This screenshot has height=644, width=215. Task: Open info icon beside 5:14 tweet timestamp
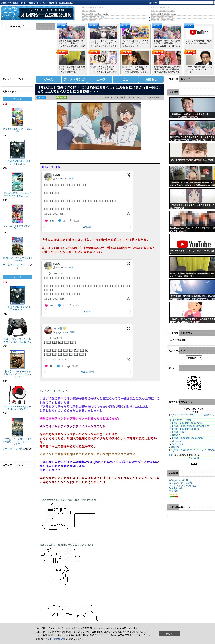(x=128, y=299)
